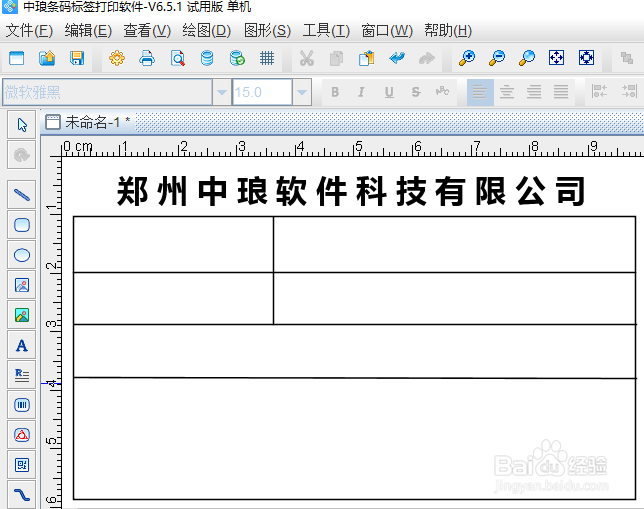This screenshot has height=509, width=644.
Task: Open the 文件(F) menu
Action: (x=29, y=31)
